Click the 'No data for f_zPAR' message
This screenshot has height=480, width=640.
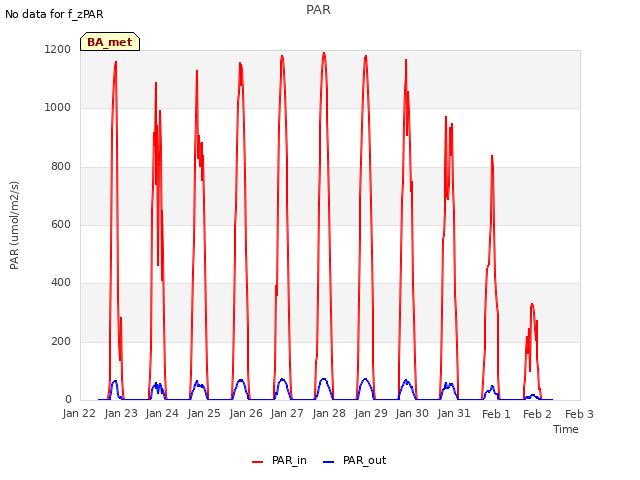[x=54, y=14]
